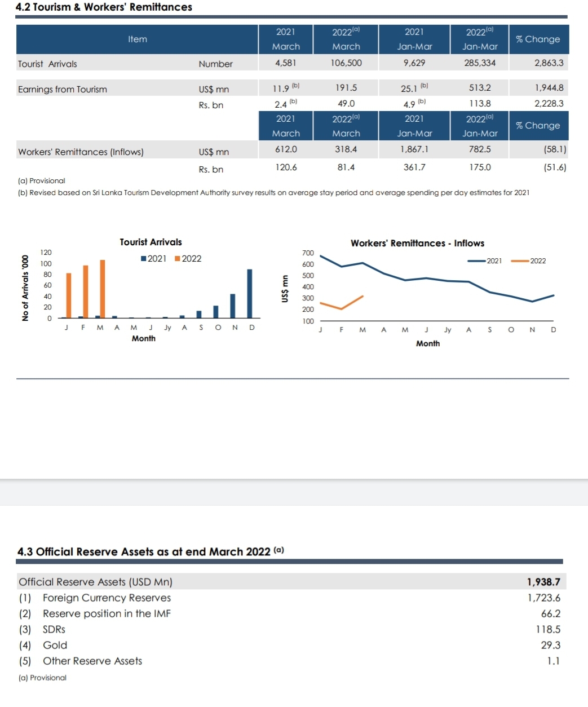The image size is (588, 707).
Task: Select the value 1.1 for Other Reserve Assets
Action: tap(554, 661)
